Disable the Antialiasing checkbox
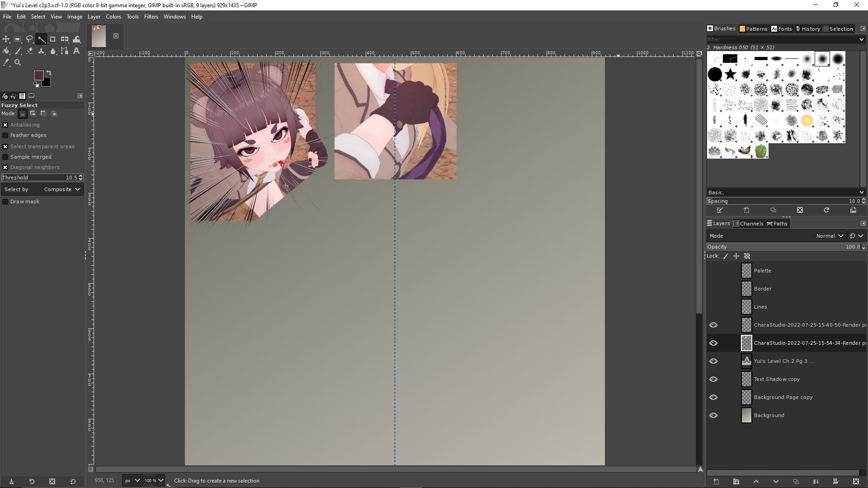Image resolution: width=868 pixels, height=488 pixels. [5, 125]
